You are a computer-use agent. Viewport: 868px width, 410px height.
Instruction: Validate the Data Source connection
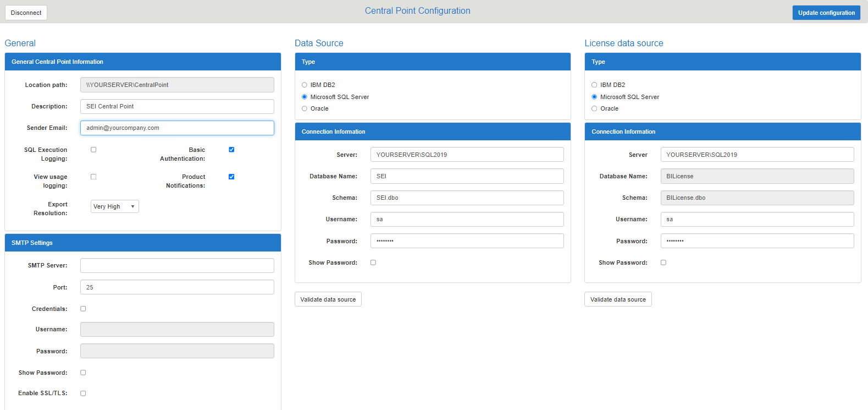click(328, 299)
